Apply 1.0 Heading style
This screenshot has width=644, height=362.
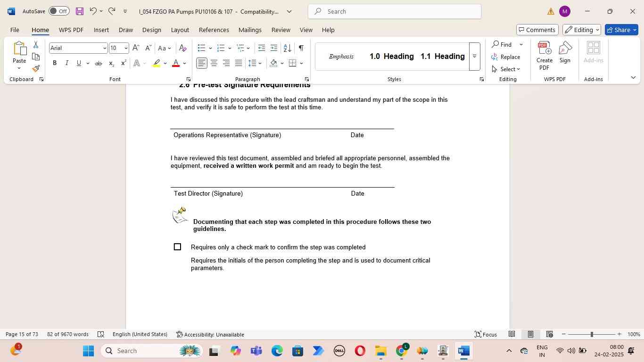point(392,57)
